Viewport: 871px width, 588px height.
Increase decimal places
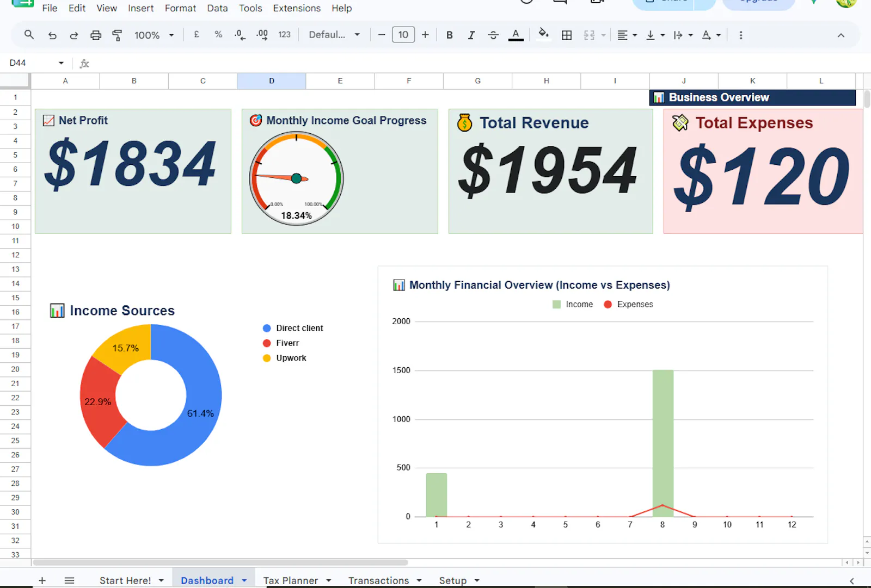(x=262, y=35)
